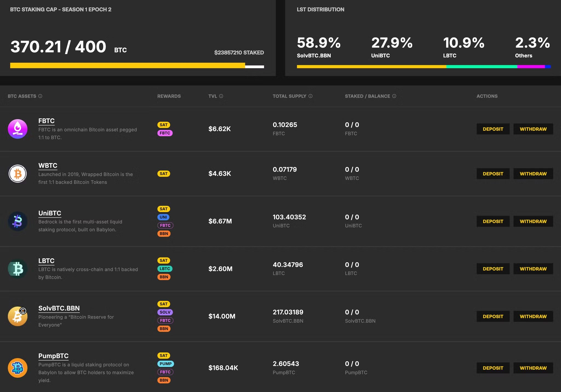Viewport: 561px width, 392px height.
Task: Click the UniBTC token logo
Action: pyautogui.click(x=18, y=221)
